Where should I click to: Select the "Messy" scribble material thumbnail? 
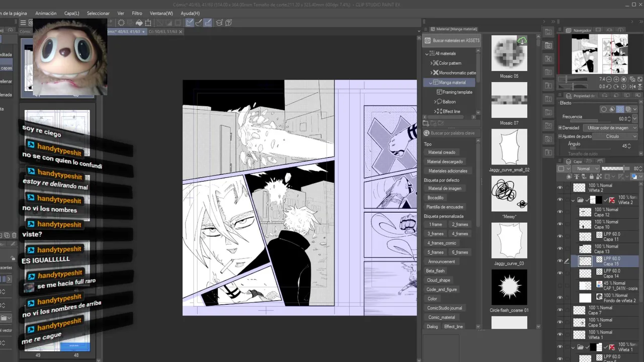509,194
